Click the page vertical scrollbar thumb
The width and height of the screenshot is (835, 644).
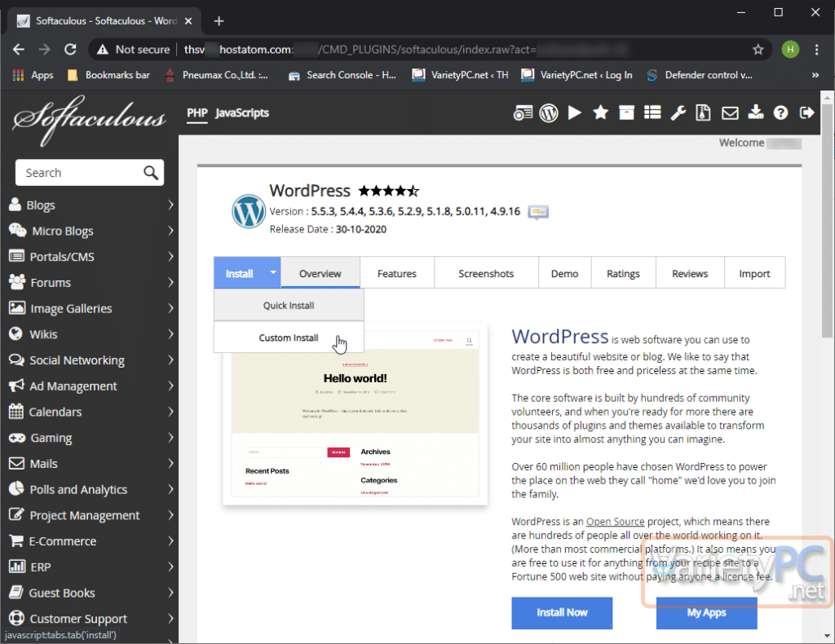coord(827,221)
